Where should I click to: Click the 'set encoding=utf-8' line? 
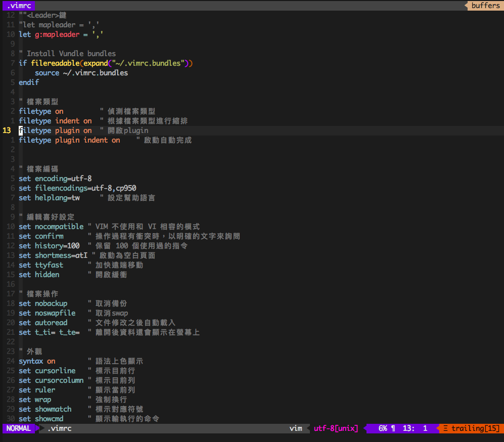click(x=55, y=179)
